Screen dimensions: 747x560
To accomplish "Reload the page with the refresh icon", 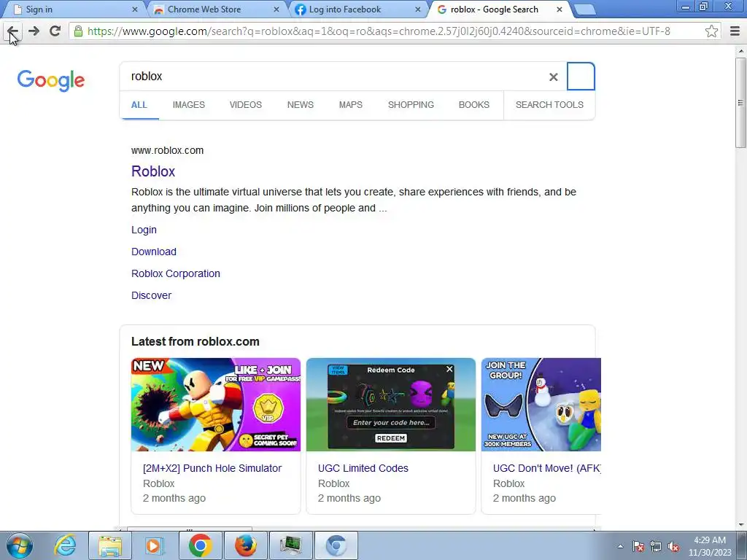I will [x=55, y=31].
